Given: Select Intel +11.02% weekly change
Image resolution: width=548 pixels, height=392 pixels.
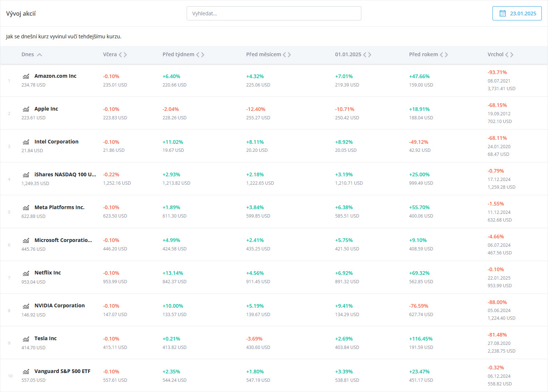Looking at the screenshot, I should coord(173,142).
